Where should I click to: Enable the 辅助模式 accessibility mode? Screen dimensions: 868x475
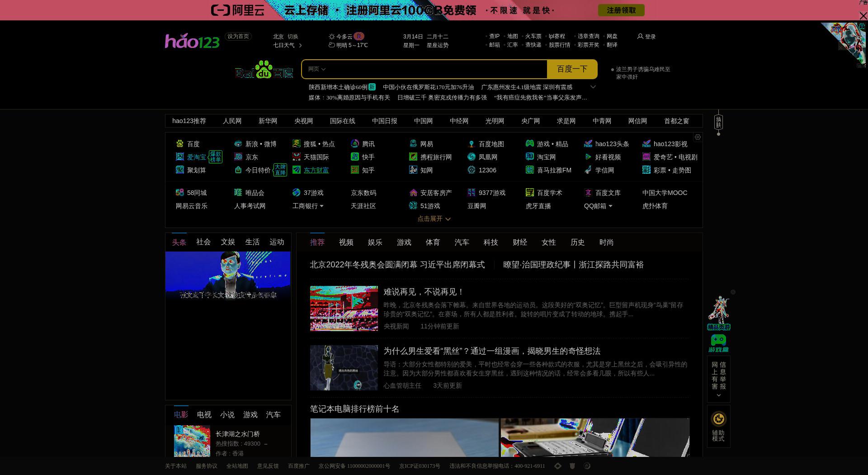pyautogui.click(x=718, y=426)
